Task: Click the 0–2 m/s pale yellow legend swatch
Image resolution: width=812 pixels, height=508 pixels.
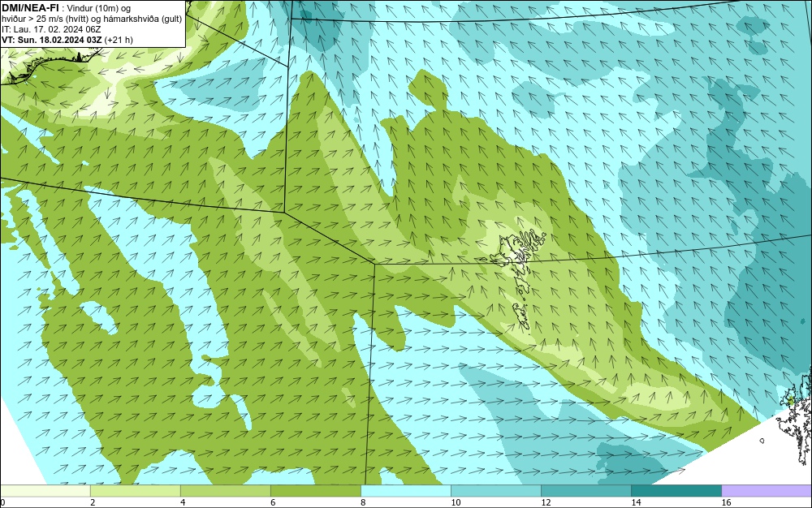Action: point(45,490)
